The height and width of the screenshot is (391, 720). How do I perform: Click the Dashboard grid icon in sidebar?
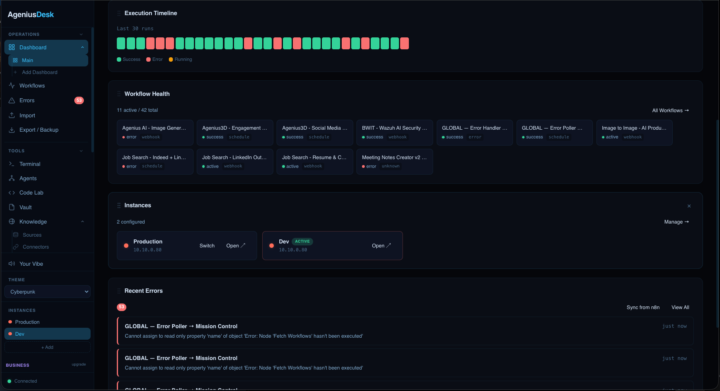tap(12, 47)
